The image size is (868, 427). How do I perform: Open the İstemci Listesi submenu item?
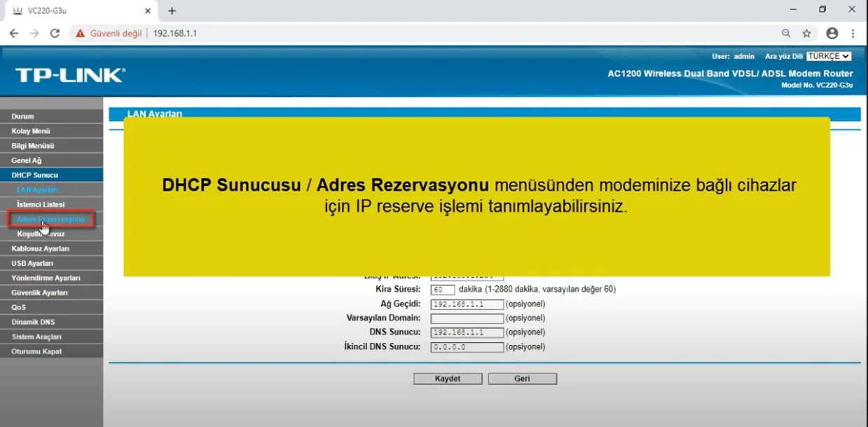41,205
